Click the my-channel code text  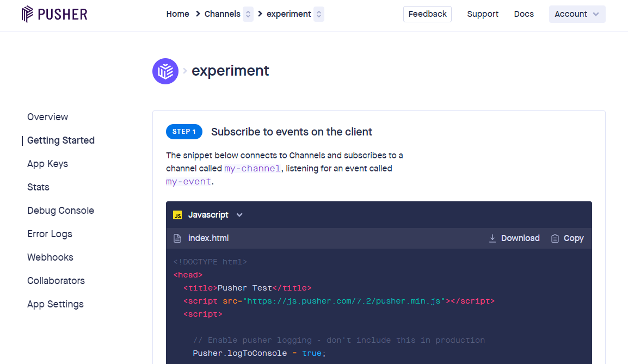(x=253, y=169)
